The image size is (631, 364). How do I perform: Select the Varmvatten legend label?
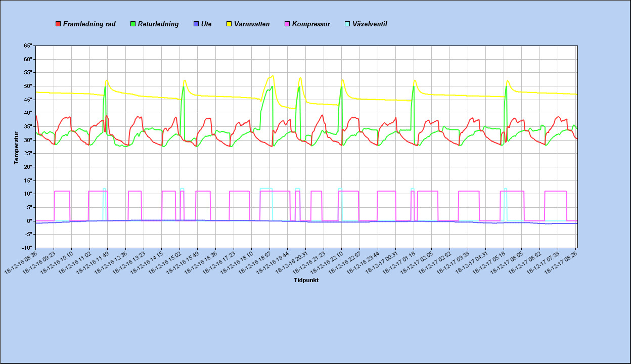(x=252, y=24)
